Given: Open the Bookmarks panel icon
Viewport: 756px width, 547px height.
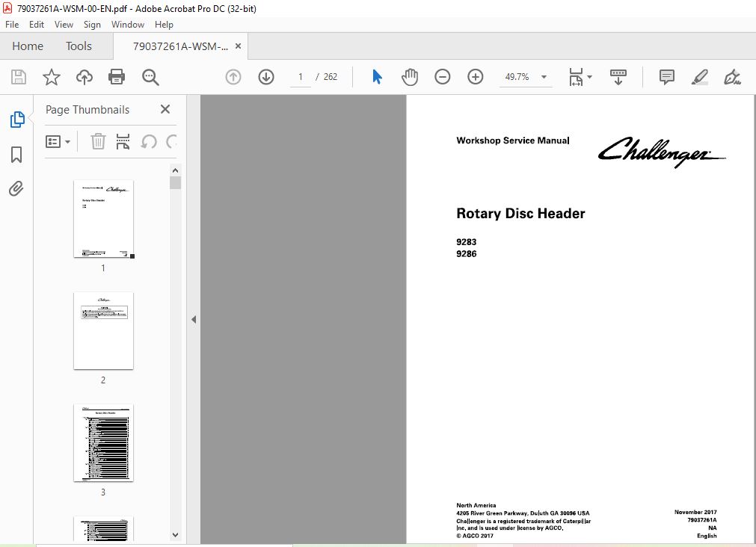Looking at the screenshot, I should pos(16,155).
